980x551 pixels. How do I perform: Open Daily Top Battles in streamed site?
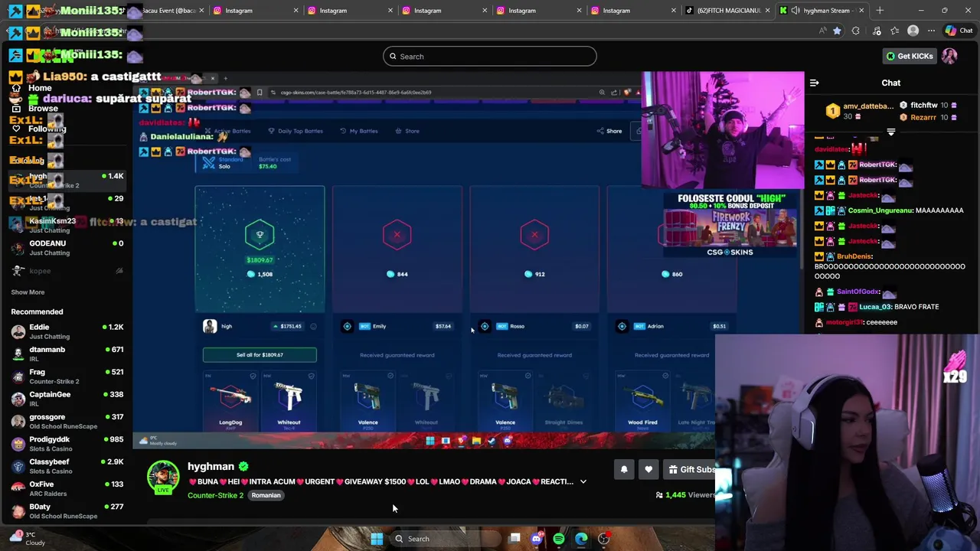point(296,131)
